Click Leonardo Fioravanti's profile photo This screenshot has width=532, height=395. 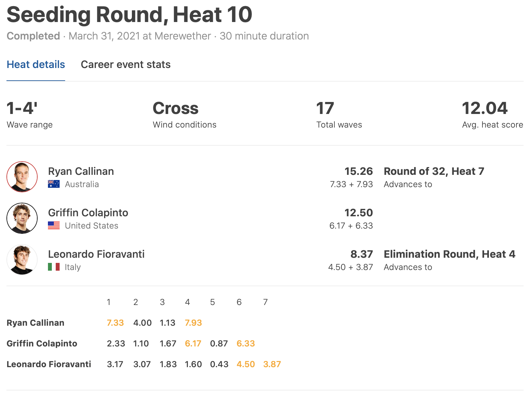(x=22, y=260)
